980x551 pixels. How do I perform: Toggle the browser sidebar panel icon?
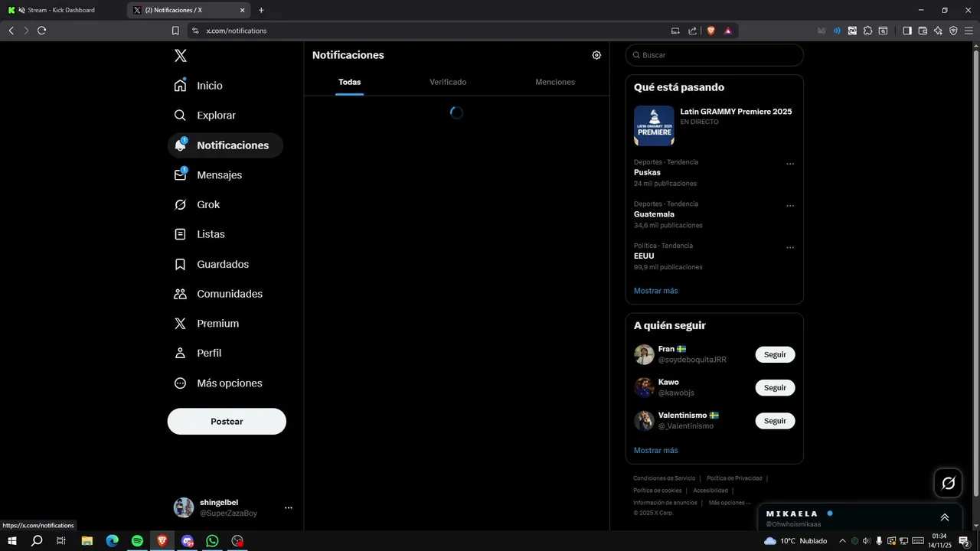click(906, 31)
